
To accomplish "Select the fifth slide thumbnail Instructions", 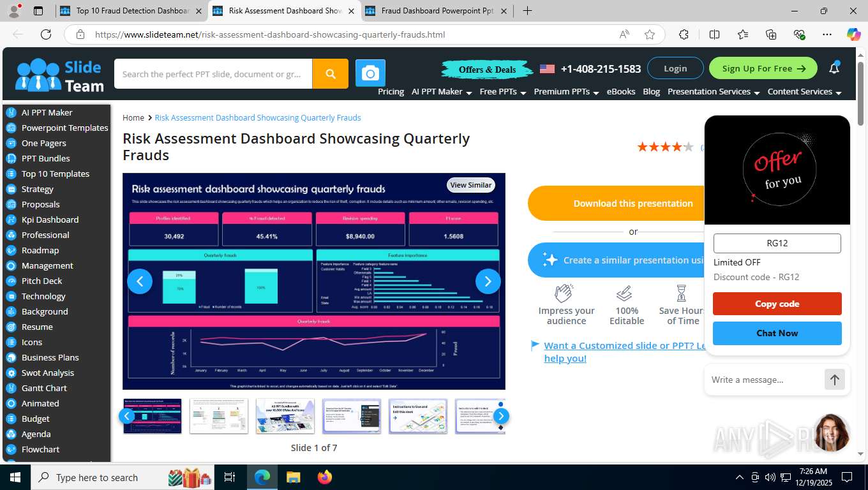I will pos(418,416).
